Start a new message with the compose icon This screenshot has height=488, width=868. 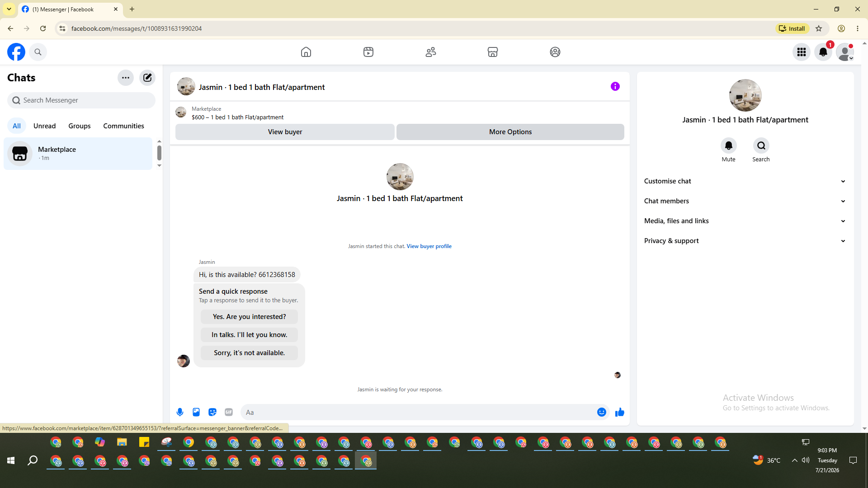coord(147,78)
